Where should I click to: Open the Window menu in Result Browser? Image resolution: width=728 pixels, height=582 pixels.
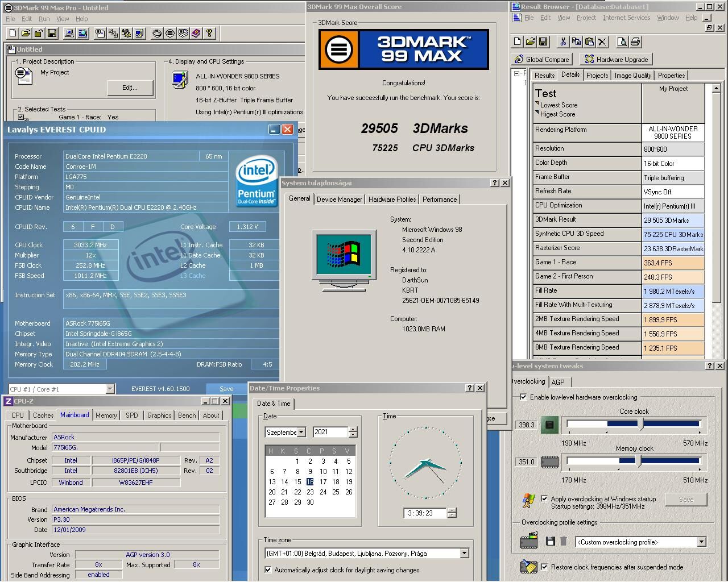(x=668, y=18)
